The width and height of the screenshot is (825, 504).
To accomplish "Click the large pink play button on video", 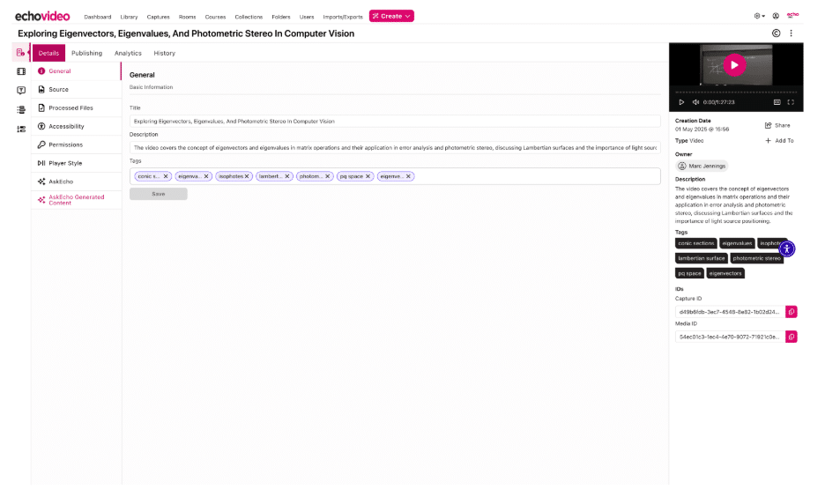I will tap(734, 65).
